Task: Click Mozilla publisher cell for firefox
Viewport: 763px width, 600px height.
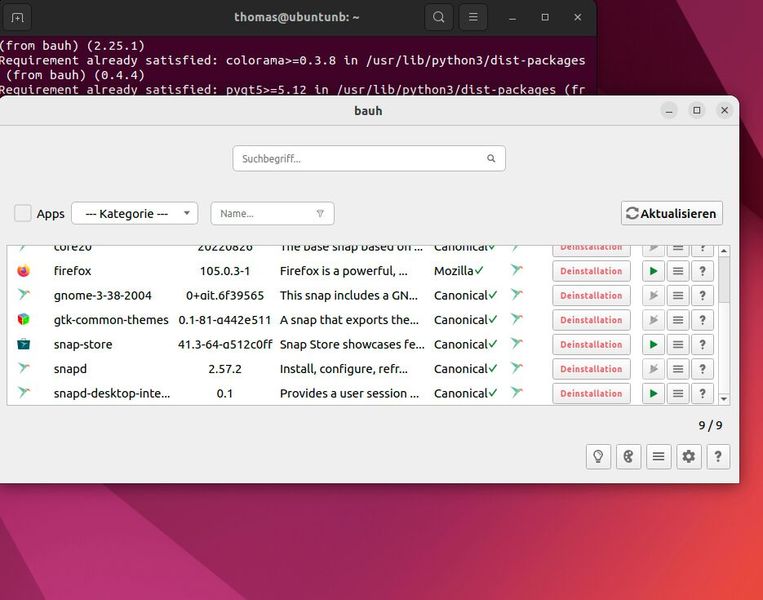Action: (x=458, y=271)
